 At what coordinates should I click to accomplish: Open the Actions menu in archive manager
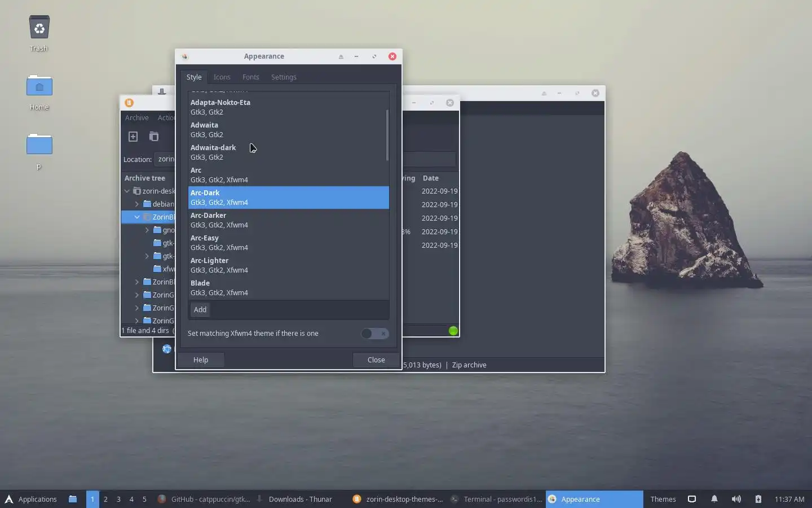[166, 118]
